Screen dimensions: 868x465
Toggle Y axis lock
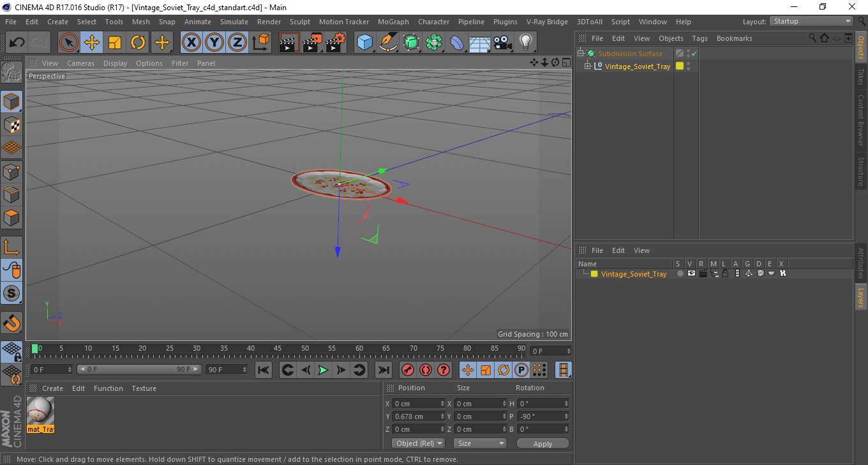[214, 43]
